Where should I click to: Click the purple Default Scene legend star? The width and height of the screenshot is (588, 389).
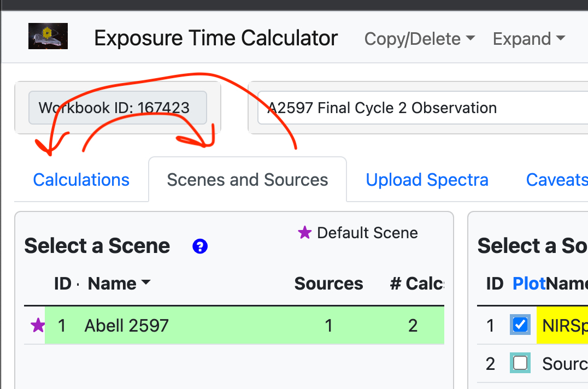[x=304, y=233]
